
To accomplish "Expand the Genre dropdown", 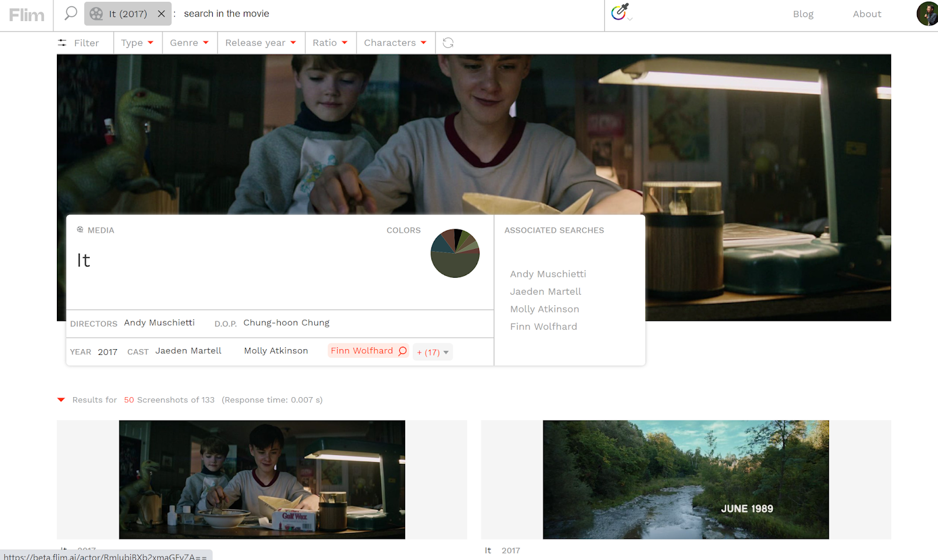I will pyautogui.click(x=189, y=43).
